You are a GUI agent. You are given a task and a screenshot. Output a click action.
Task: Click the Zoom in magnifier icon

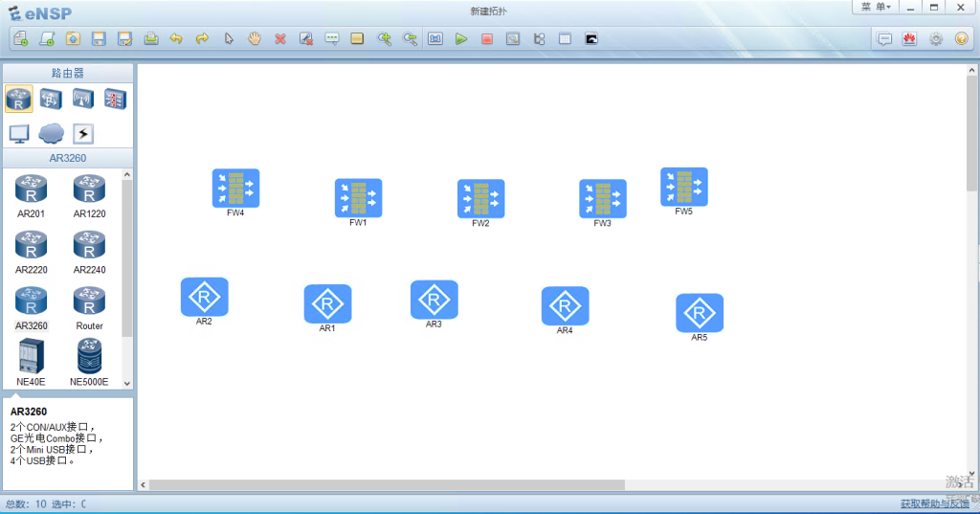click(x=384, y=39)
